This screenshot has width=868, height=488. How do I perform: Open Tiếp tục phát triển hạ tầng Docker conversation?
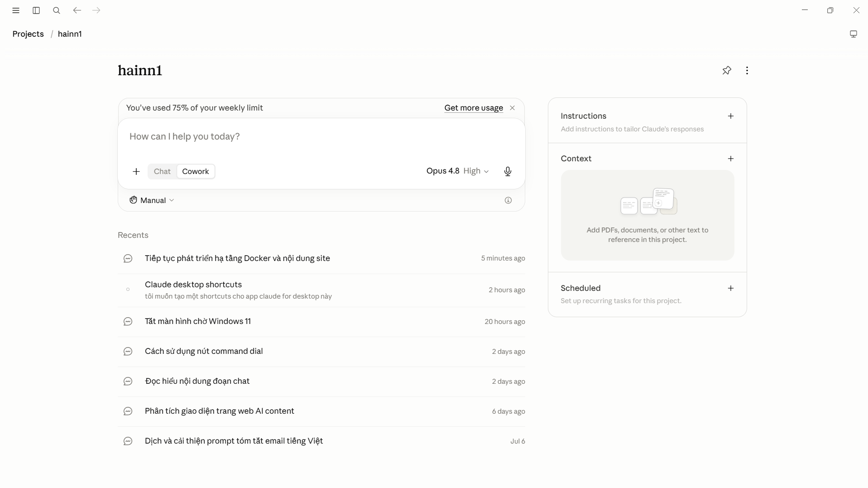pos(321,258)
